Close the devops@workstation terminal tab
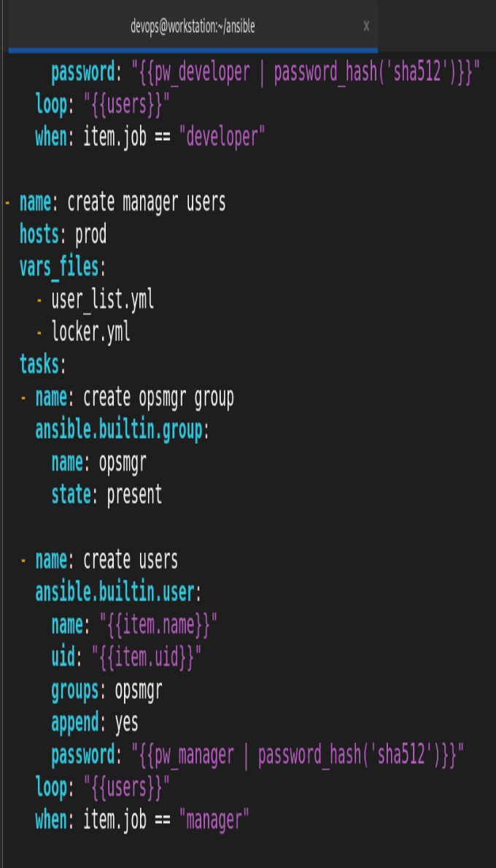 [x=366, y=26]
